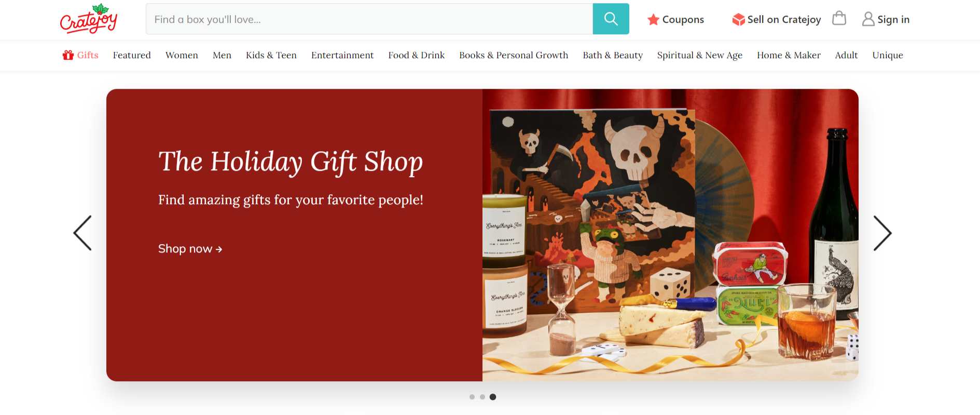980x415 pixels.
Task: Click the Sell on Cratejoy box icon
Action: click(x=738, y=20)
